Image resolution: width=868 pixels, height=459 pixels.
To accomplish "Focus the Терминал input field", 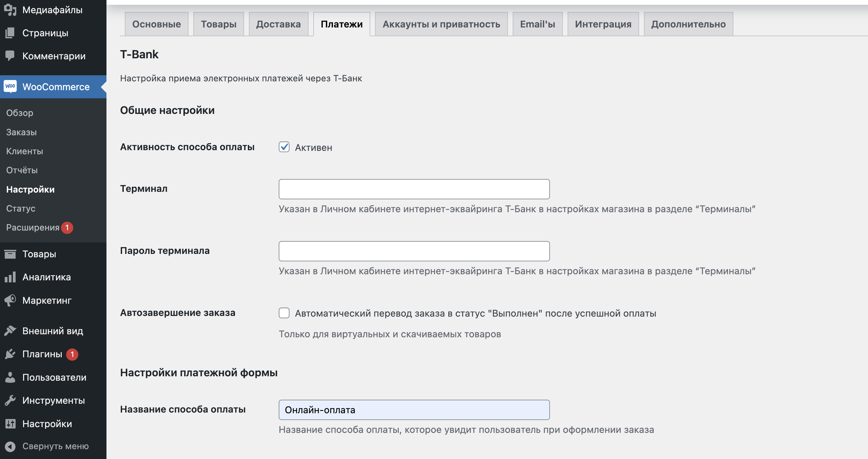I will pyautogui.click(x=414, y=189).
